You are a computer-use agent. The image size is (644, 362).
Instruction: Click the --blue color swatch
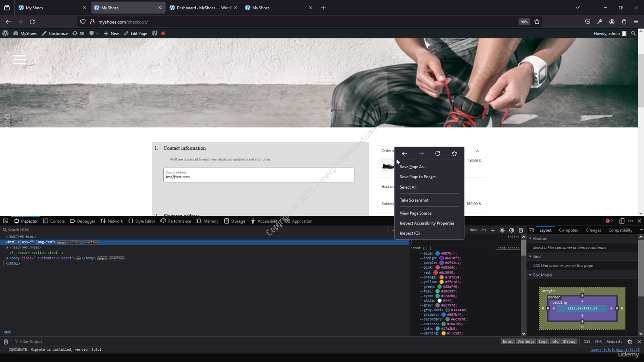(x=438, y=254)
